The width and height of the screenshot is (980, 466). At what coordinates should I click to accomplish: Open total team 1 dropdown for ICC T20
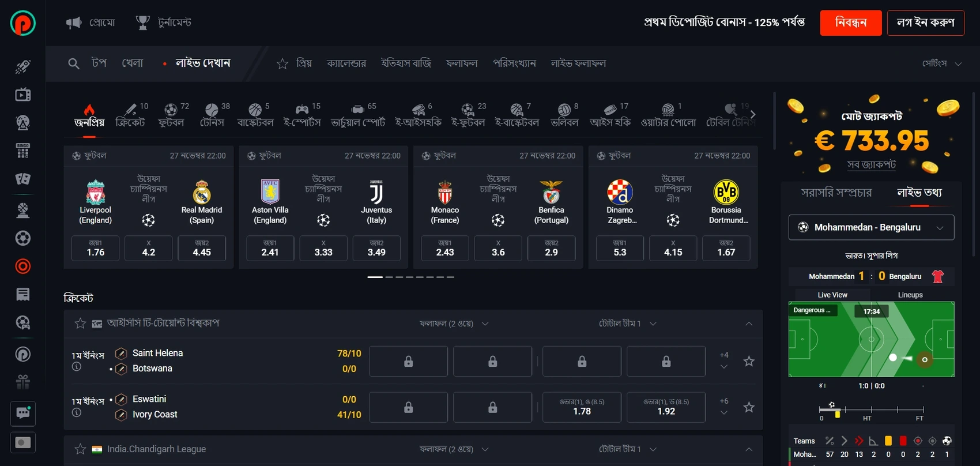(627, 324)
